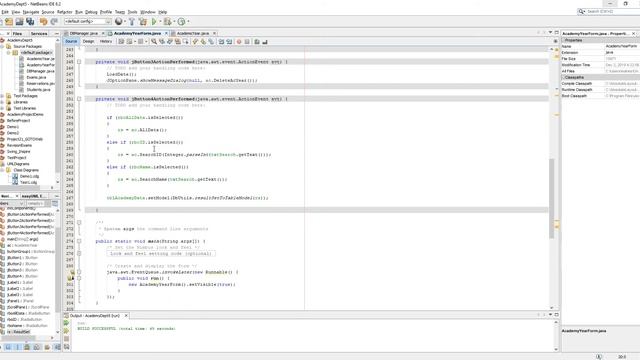
Task: Click the Find Selection magnifier icon in editor toolbar
Action: (154, 42)
